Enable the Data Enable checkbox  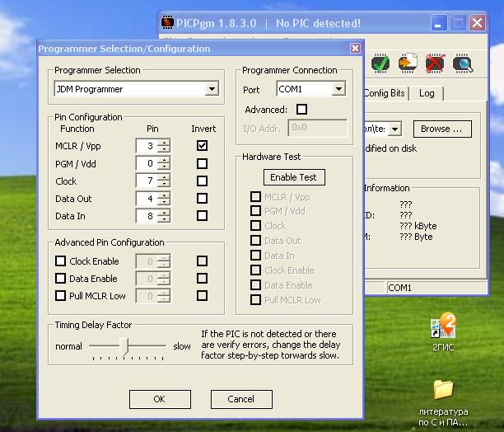pyautogui.click(x=60, y=278)
